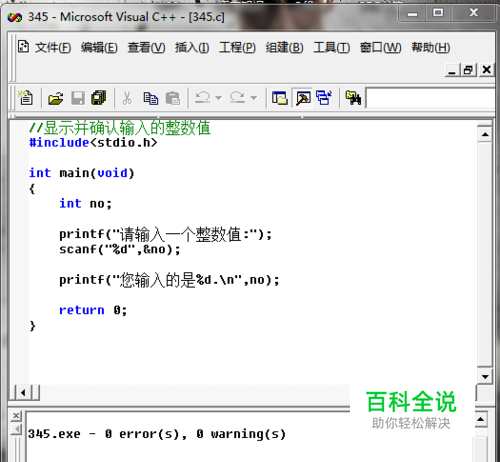This screenshot has width=500, height=462.
Task: Click the Find in Files binoculars icon
Action: (x=353, y=98)
